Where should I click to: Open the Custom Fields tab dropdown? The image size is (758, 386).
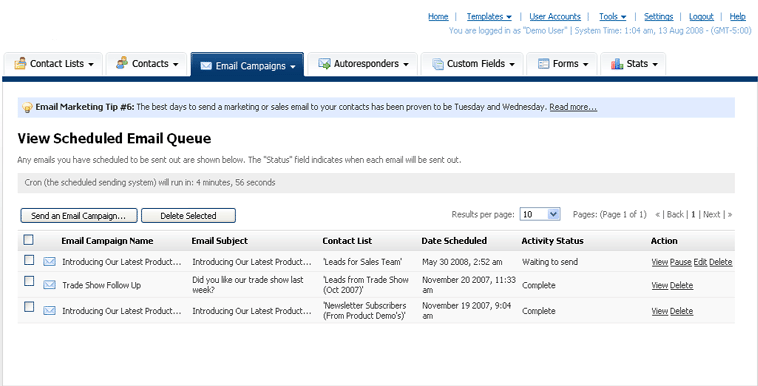511,64
